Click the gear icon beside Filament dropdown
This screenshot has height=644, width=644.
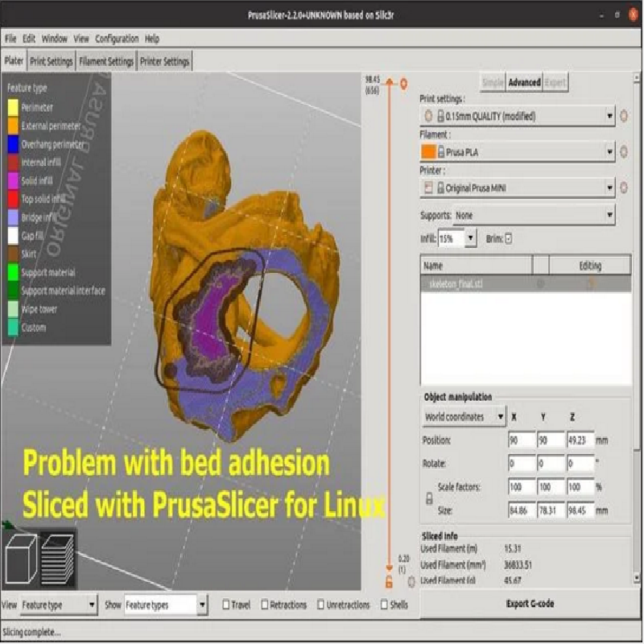pyautogui.click(x=624, y=151)
